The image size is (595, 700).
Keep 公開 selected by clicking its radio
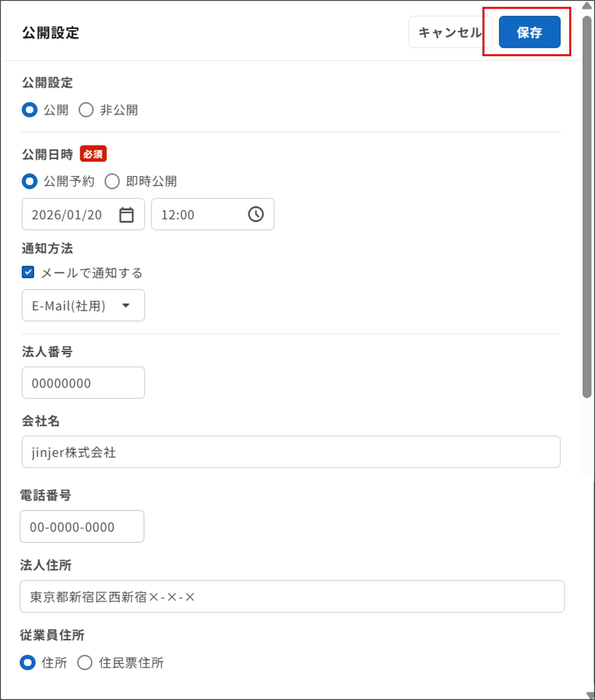30,109
